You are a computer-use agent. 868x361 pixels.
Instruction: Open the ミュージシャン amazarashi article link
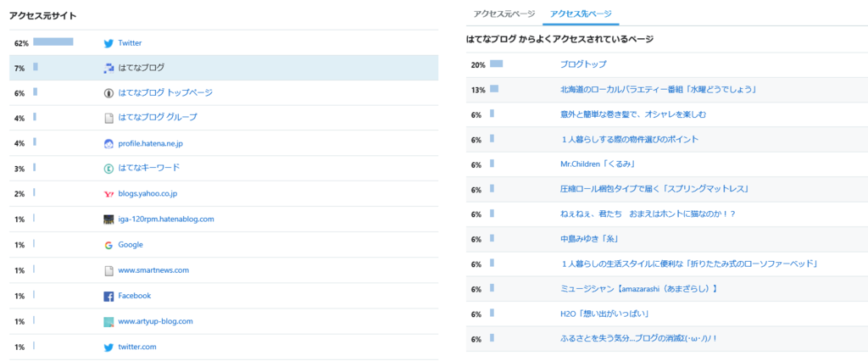click(639, 289)
